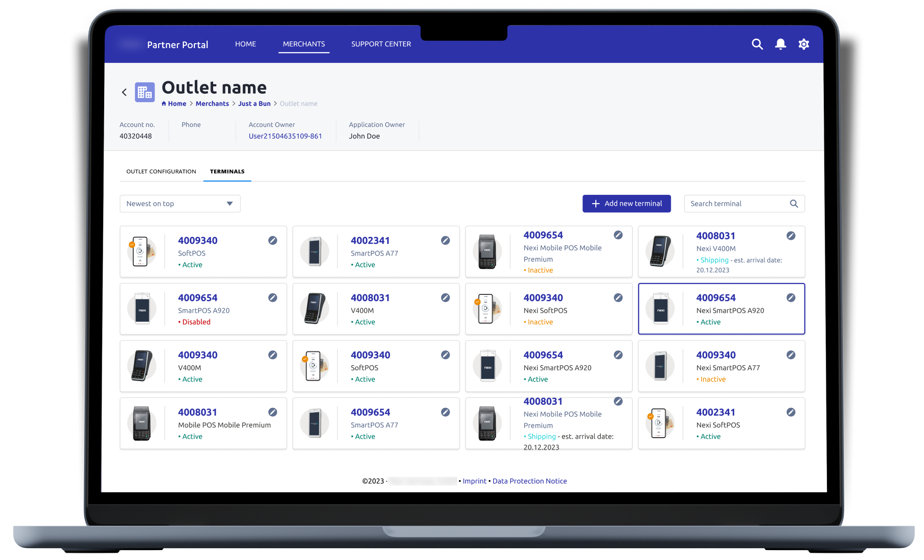The image size is (924, 560).
Task: Go to Support Center in the navigation
Action: click(381, 44)
